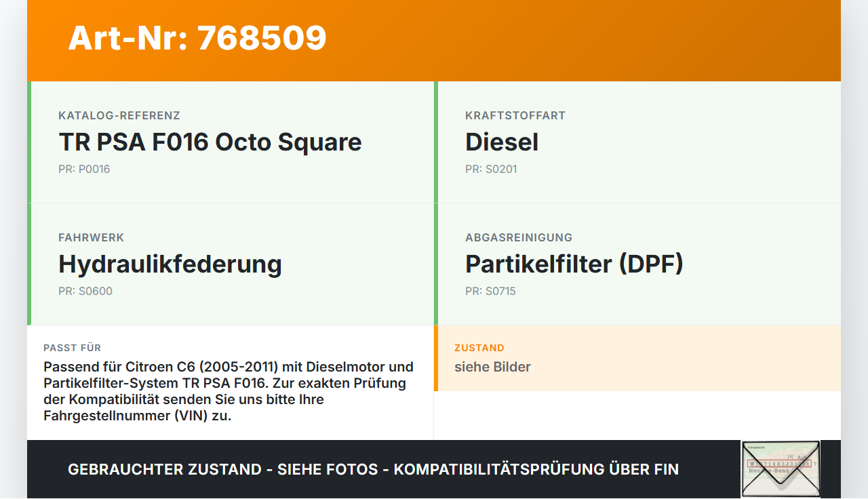The height and width of the screenshot is (499, 868).
Task: Select the article number heading 'Art-Nr: 768509'
Action: (x=197, y=38)
